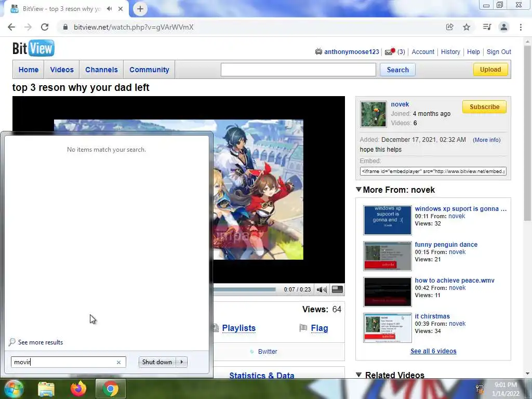Click the BitView Search button

397,70
